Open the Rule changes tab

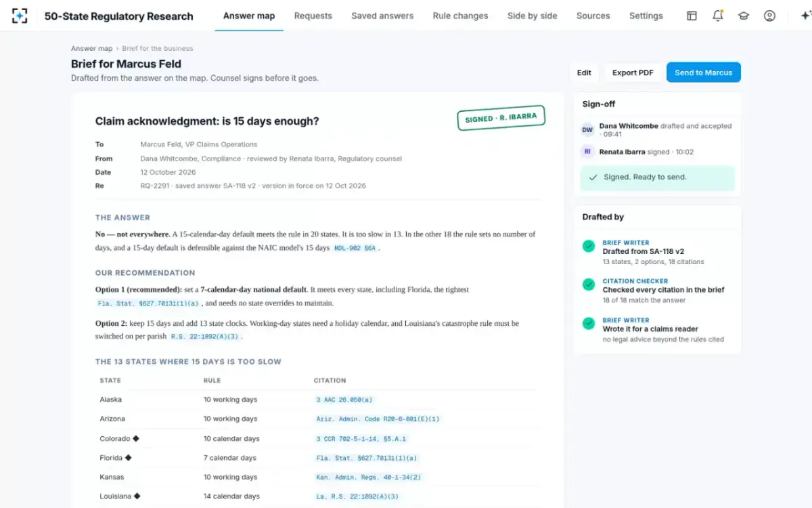pos(460,16)
